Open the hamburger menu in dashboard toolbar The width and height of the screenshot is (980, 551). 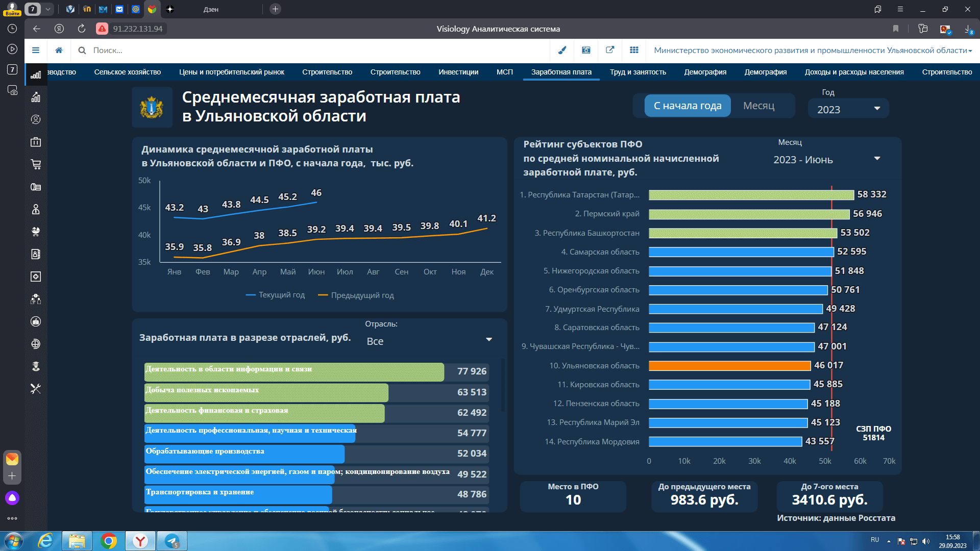tap(36, 50)
